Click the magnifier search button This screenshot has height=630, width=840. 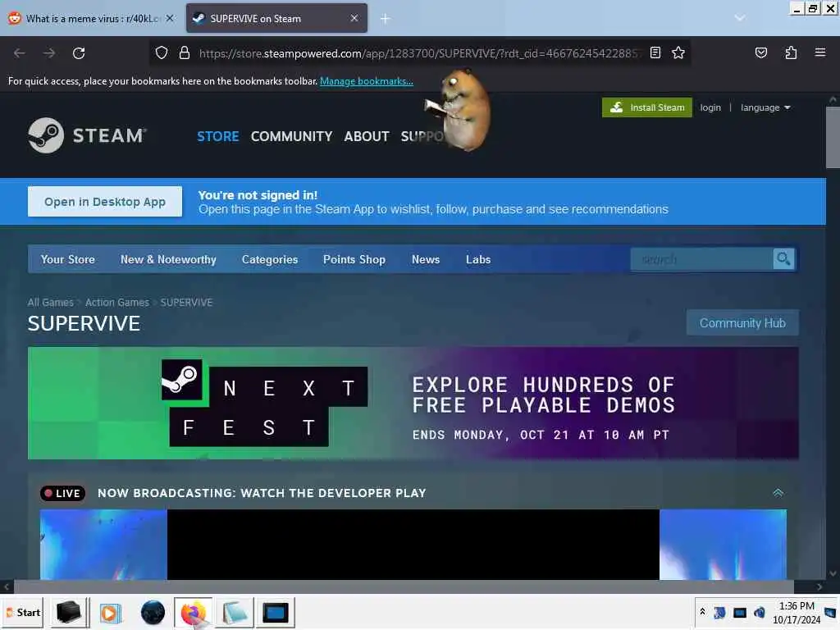pos(783,259)
